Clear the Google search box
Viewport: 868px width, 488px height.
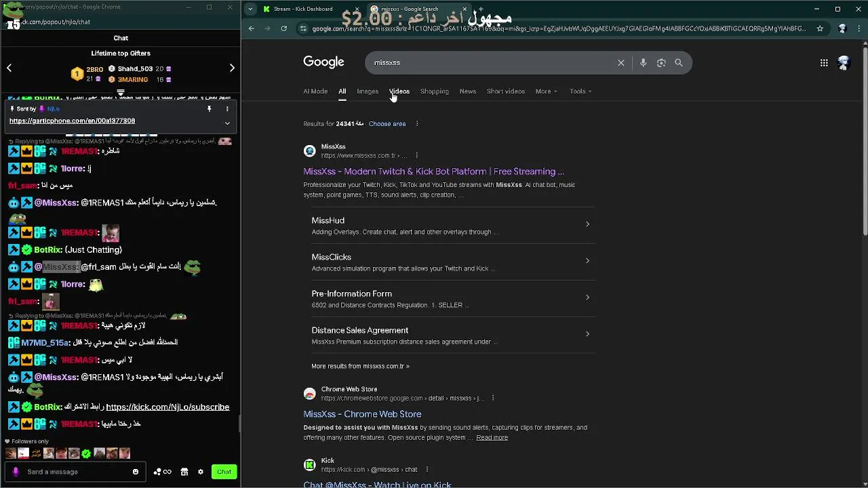620,62
